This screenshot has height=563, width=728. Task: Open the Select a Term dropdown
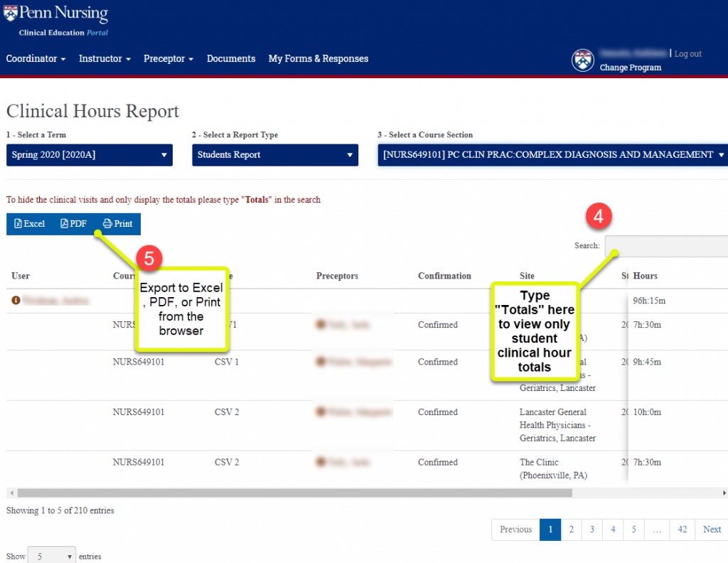click(x=90, y=155)
